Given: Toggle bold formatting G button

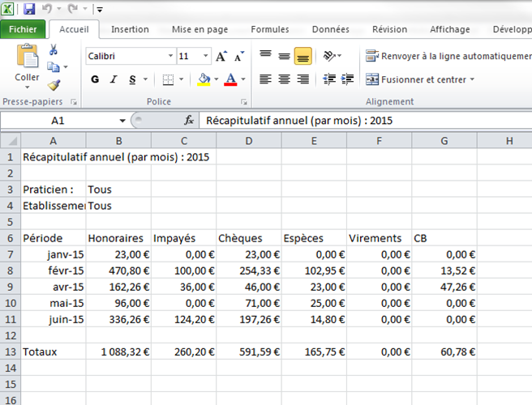Looking at the screenshot, I should pyautogui.click(x=95, y=79).
